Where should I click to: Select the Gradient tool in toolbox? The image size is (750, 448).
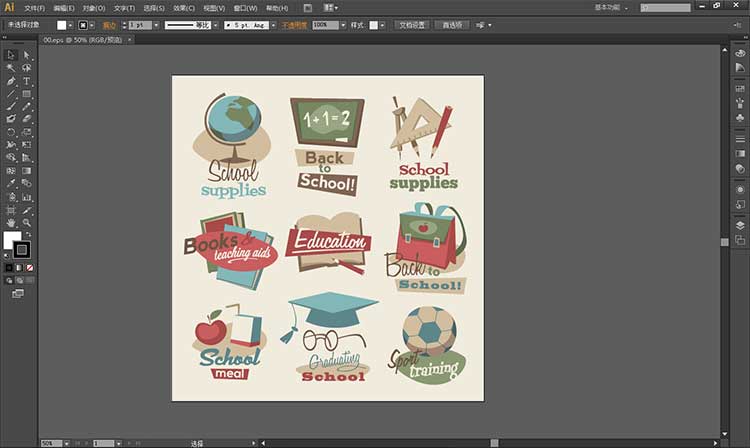[26, 171]
